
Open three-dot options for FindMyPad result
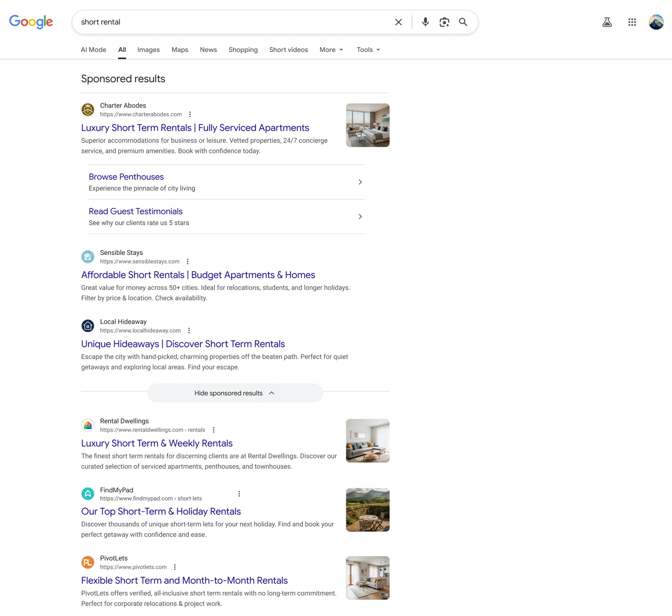[x=239, y=494]
